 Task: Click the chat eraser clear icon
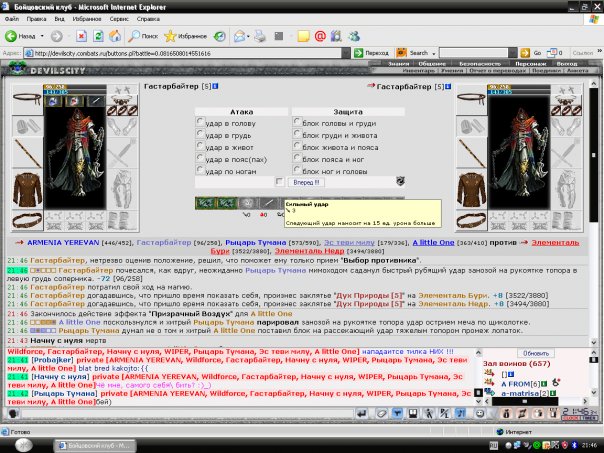point(381,414)
